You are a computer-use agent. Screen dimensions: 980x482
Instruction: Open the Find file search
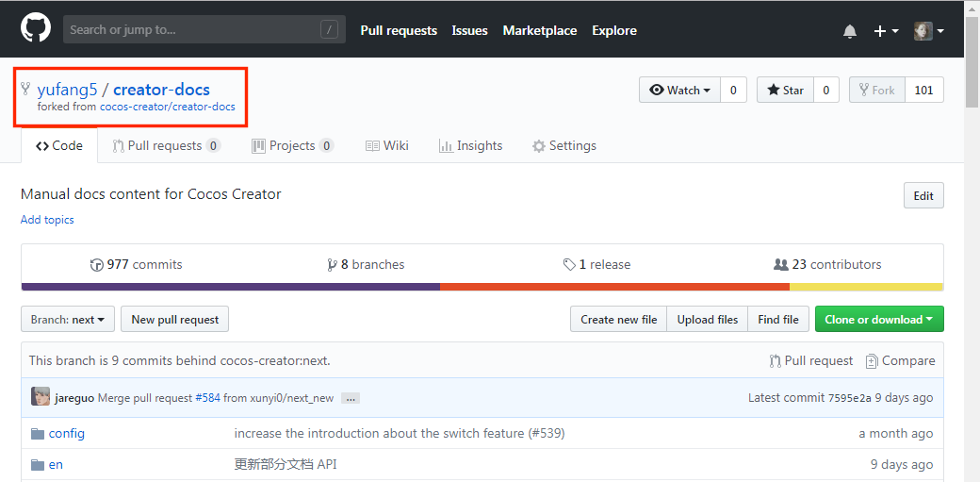tap(778, 319)
